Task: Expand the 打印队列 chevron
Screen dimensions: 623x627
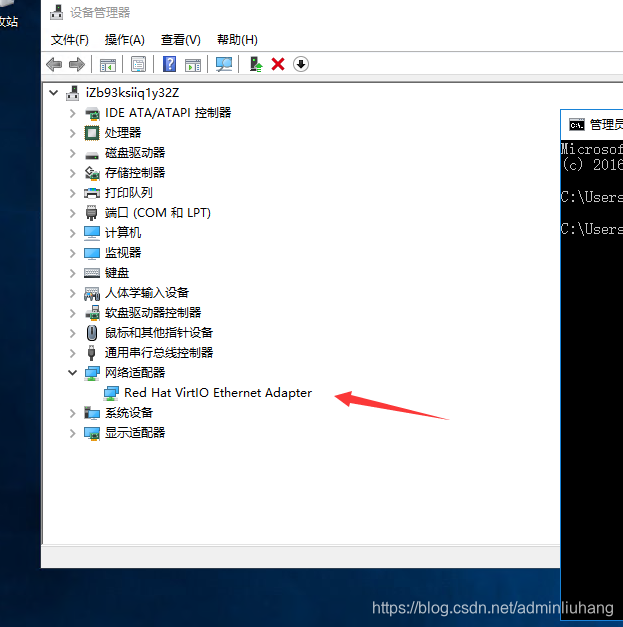Action: pos(72,193)
